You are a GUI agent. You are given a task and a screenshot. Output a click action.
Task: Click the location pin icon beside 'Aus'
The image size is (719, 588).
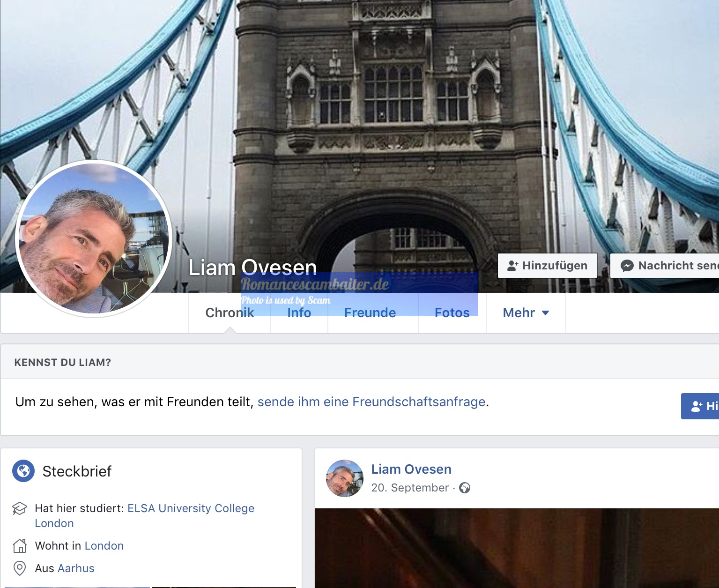pos(20,568)
